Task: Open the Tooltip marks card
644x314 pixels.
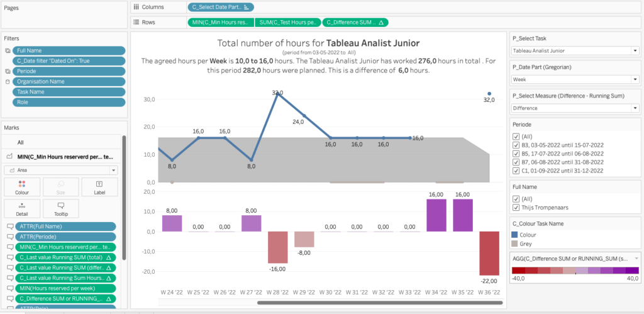Action: [60, 209]
